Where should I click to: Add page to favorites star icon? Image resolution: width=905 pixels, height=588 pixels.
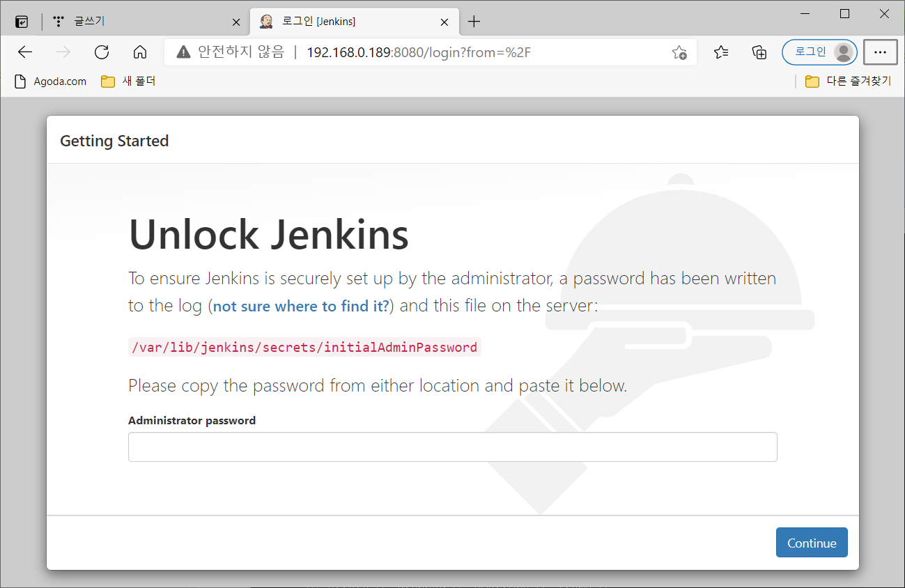coord(679,52)
